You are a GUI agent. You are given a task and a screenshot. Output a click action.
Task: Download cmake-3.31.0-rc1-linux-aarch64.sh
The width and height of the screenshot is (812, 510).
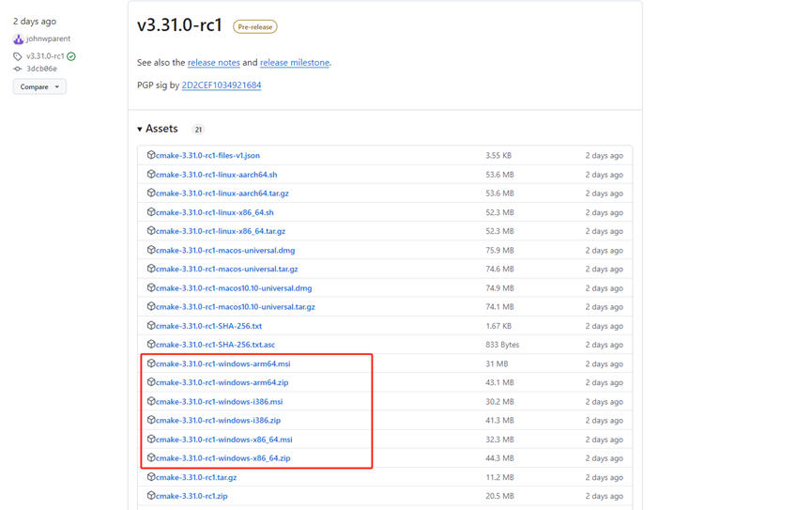(217, 175)
